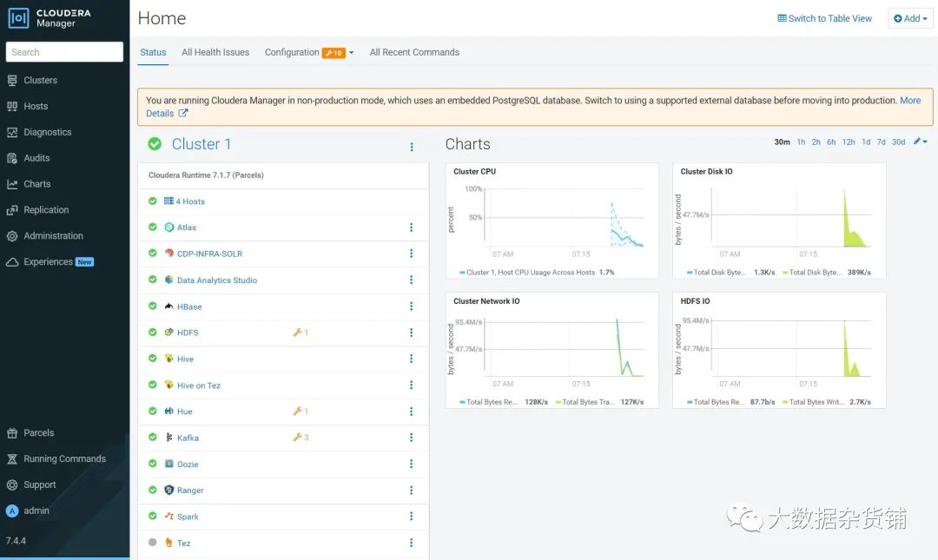Click the Kafka service icon
This screenshot has height=560, width=938.
click(x=168, y=438)
